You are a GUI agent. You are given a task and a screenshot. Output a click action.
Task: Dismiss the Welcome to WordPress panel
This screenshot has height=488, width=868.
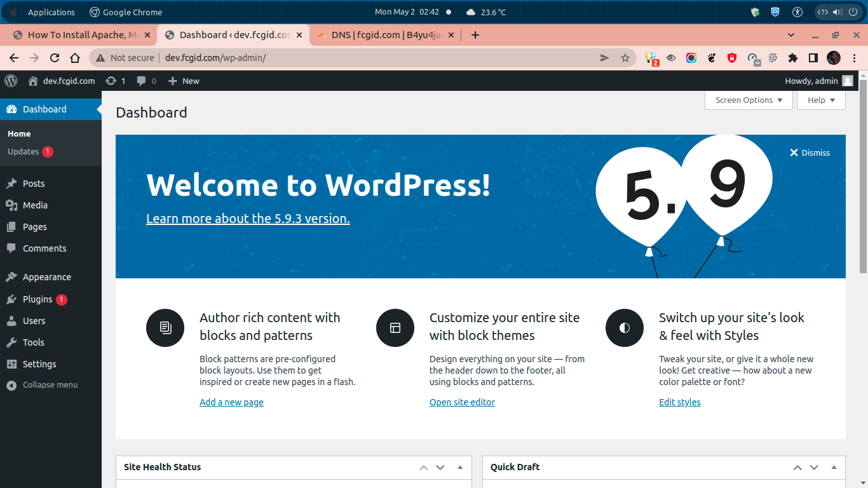click(810, 152)
